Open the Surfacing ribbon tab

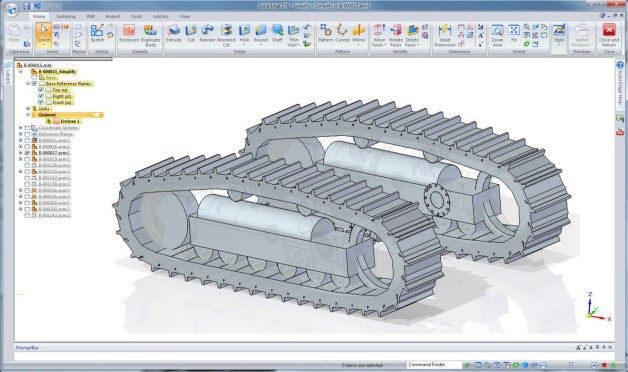click(66, 16)
